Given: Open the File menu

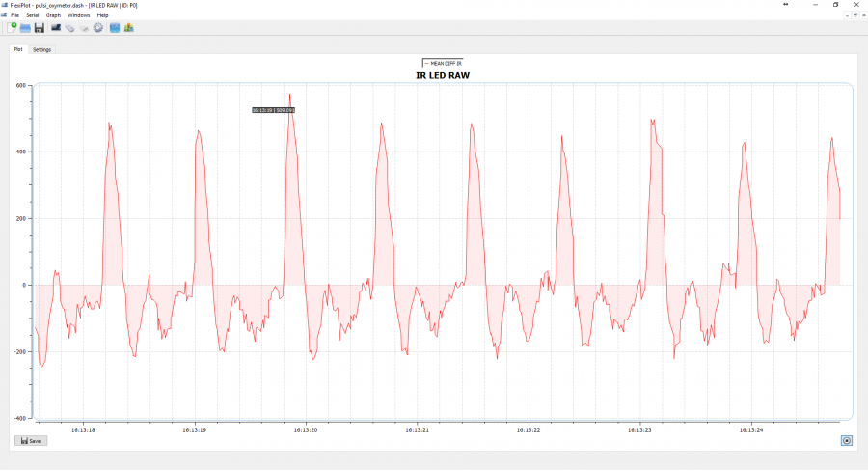Looking at the screenshot, I should point(14,15).
